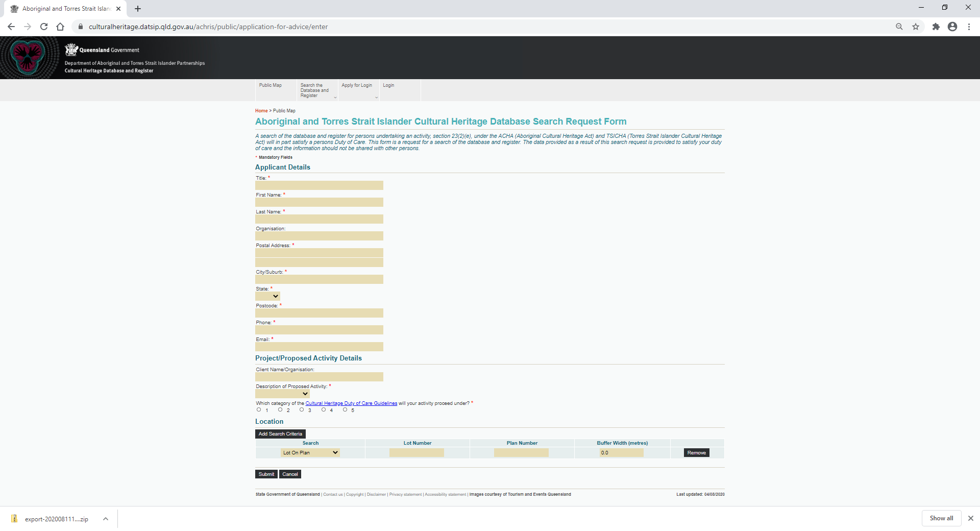Select category 2 radio button

point(280,409)
